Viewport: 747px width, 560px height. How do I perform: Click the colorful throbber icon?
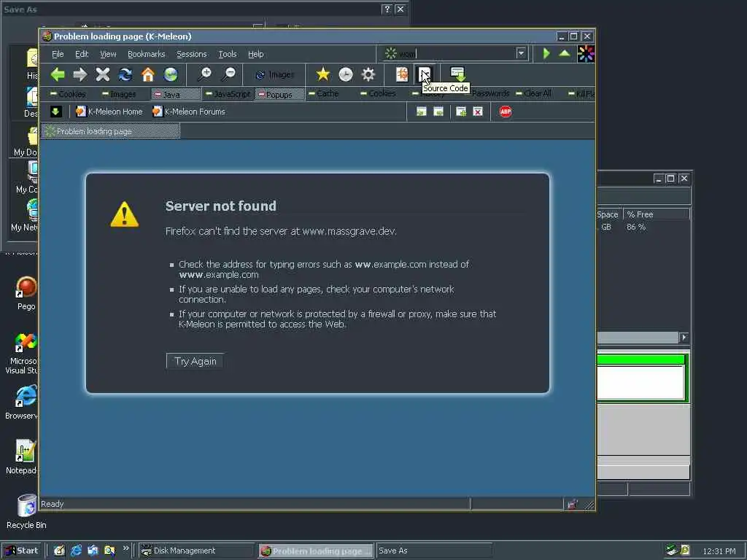coord(586,54)
